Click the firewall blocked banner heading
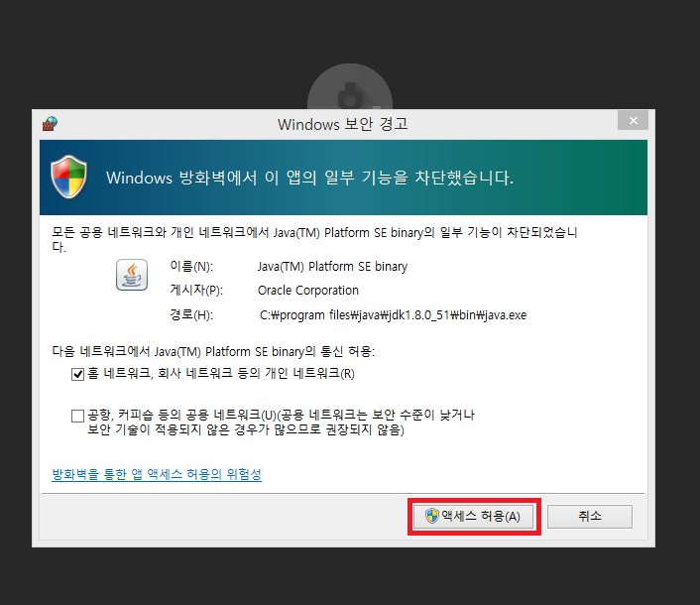Screen dimensions: 700x605 309,178
